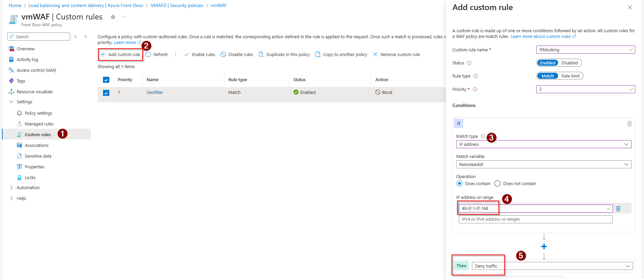Image resolution: width=644 pixels, height=279 pixels.
Task: Select Custom rules in sidebar
Action: pyautogui.click(x=38, y=134)
